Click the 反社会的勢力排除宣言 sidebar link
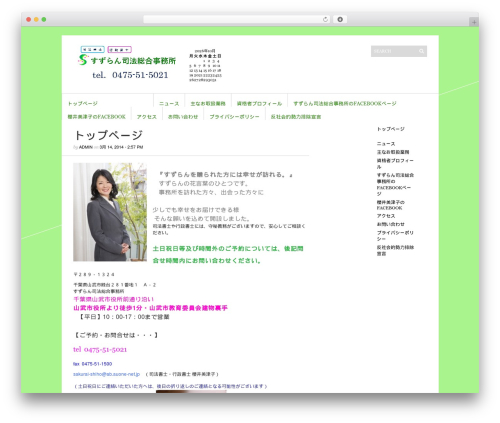Viewport: 500px width, 423px height. [395, 250]
